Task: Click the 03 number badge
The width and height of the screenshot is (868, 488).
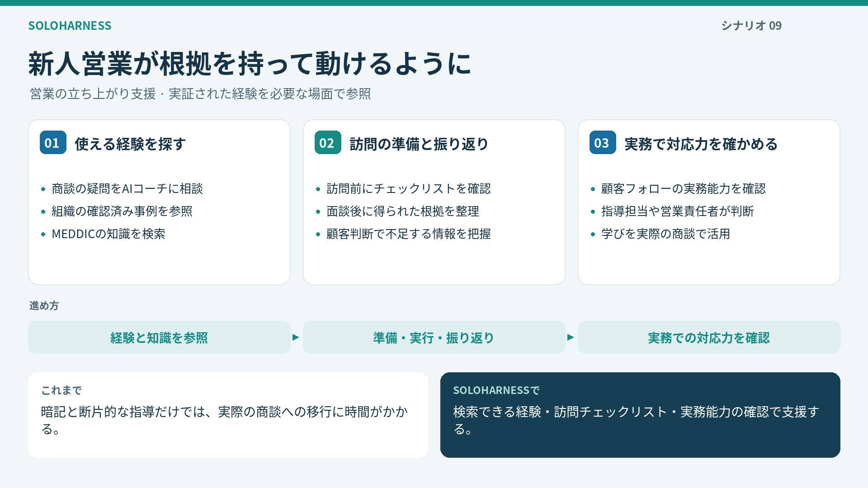Action: (603, 142)
